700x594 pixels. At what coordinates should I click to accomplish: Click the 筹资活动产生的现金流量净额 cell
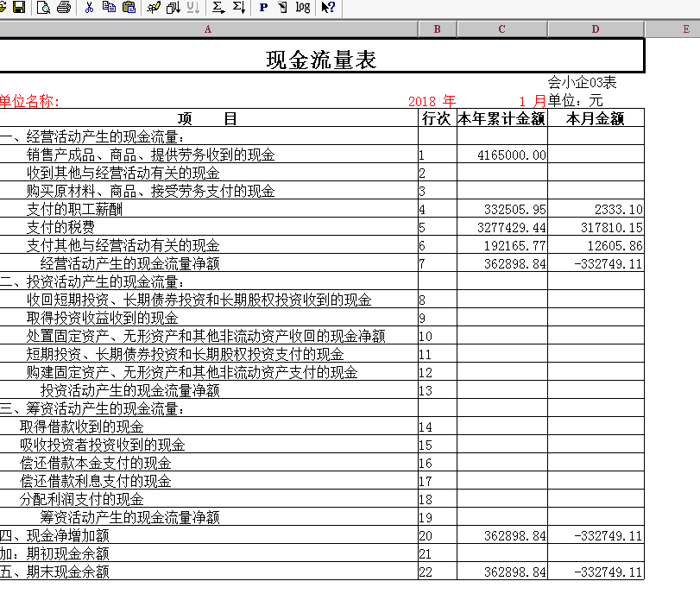[x=208, y=517]
